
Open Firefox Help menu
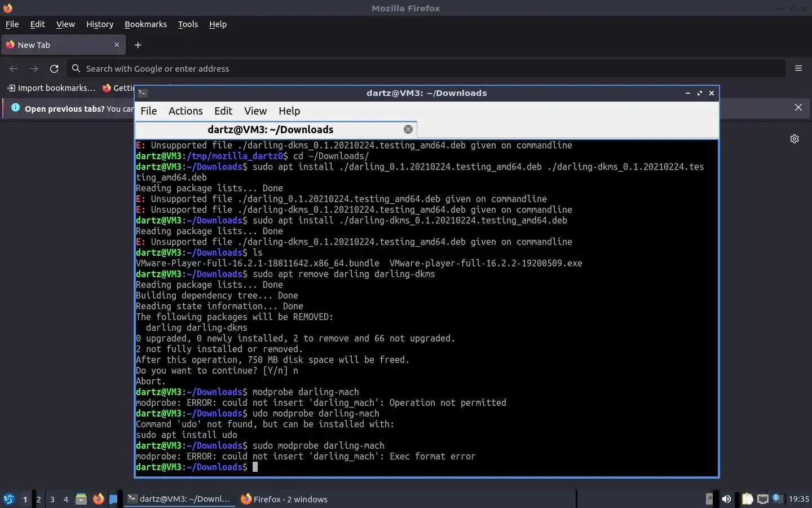click(x=218, y=24)
